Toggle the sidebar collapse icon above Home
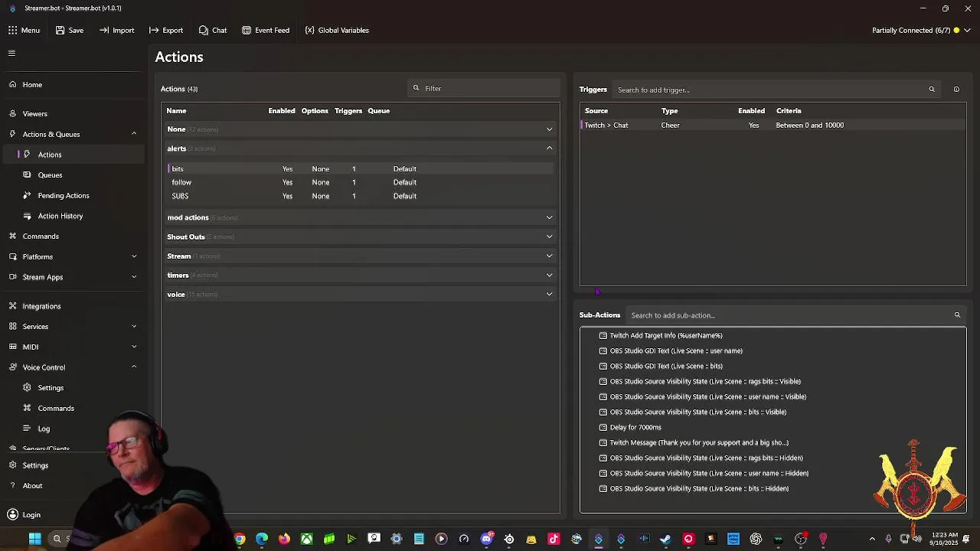Screen dimensions: 980x551 click(11, 54)
